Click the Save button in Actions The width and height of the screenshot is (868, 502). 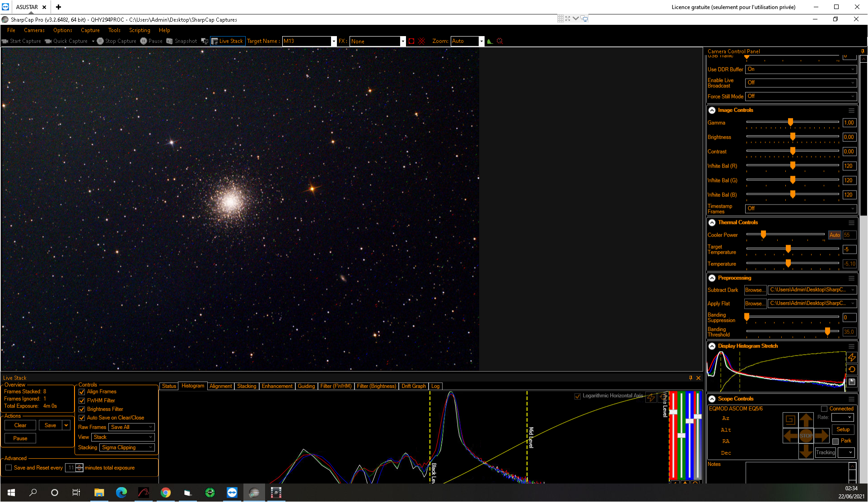click(50, 425)
